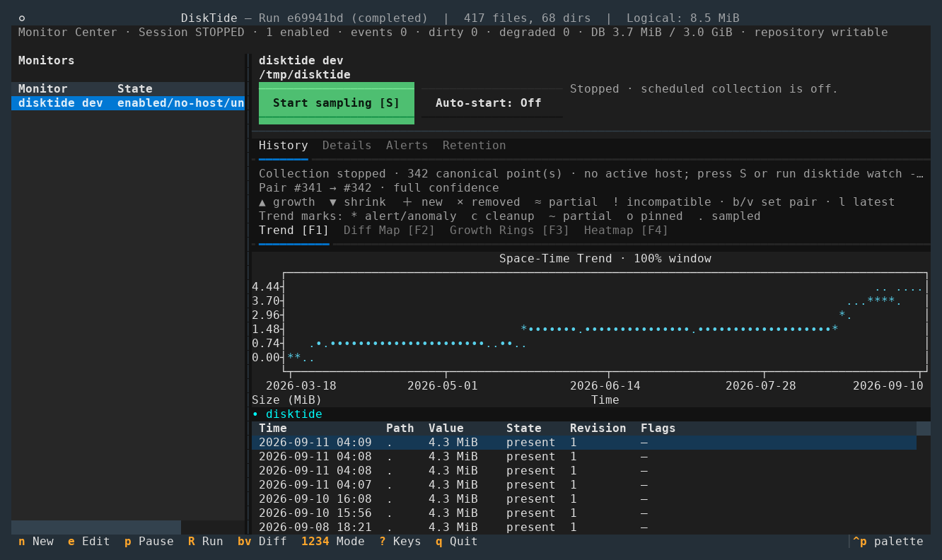This screenshot has height=560, width=942.
Task: Select the disktide dev monitor row
Action: click(x=128, y=103)
